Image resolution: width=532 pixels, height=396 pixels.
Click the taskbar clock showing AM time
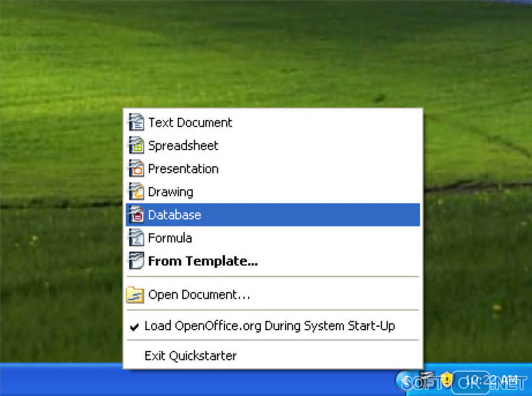492,380
